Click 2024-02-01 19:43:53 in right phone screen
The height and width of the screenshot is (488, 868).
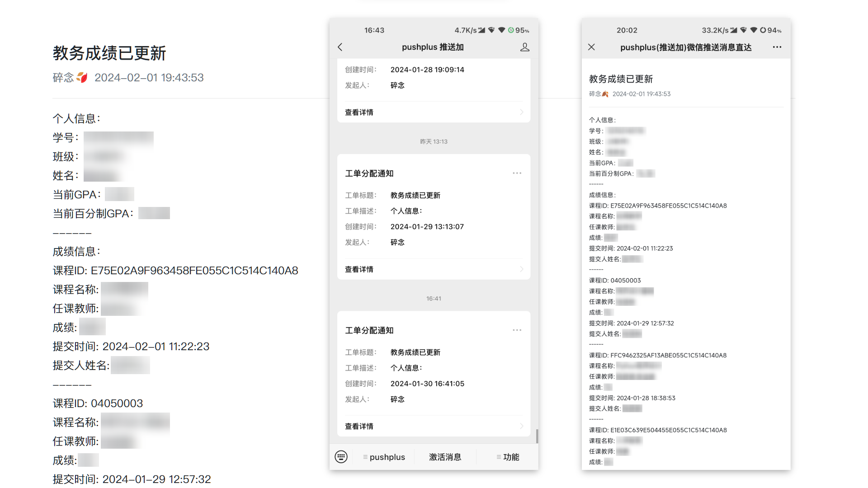pos(642,94)
